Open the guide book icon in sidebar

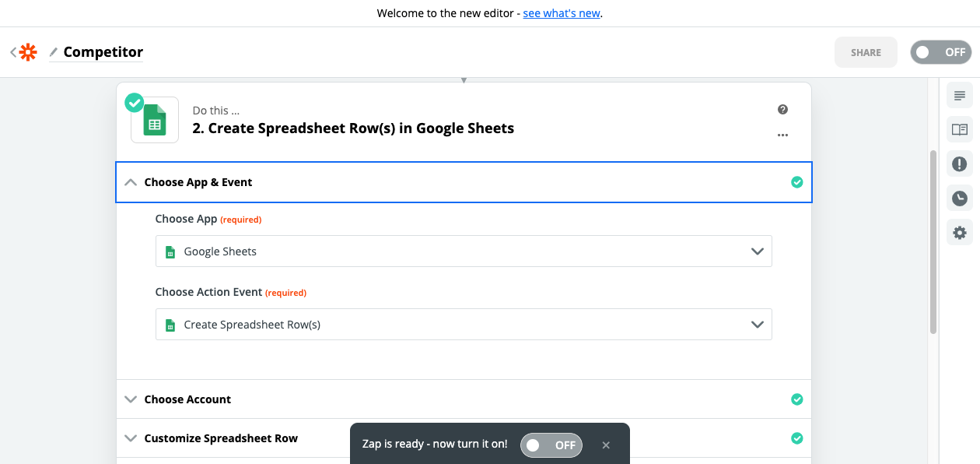960,130
